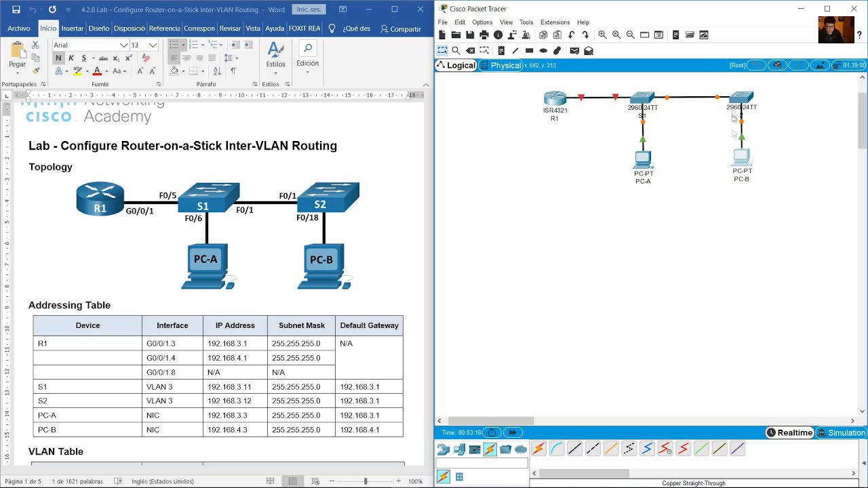Open bullet list style dropdown

184,45
